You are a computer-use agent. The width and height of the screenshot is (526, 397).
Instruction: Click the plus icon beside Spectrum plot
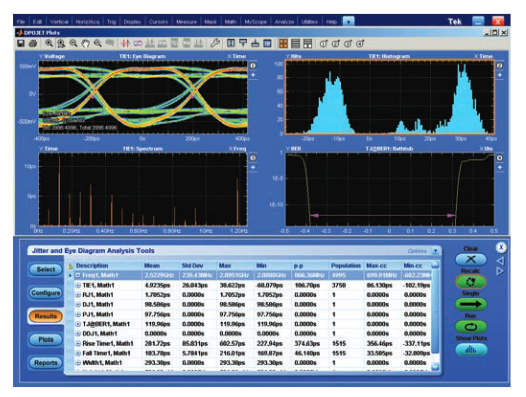click(x=253, y=167)
